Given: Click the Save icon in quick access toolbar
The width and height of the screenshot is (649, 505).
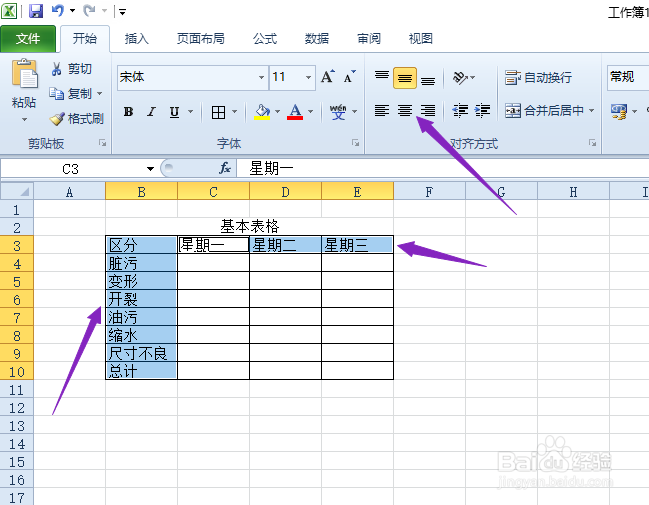Looking at the screenshot, I should point(36,11).
